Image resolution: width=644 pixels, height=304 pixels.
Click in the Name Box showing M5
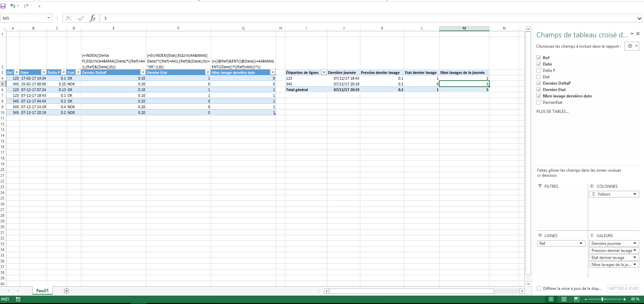click(24, 18)
